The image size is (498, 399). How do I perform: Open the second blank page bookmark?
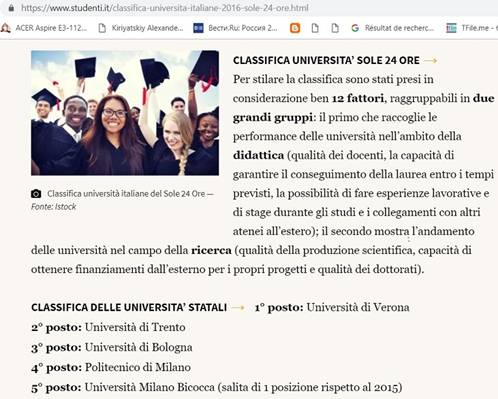pos(335,28)
